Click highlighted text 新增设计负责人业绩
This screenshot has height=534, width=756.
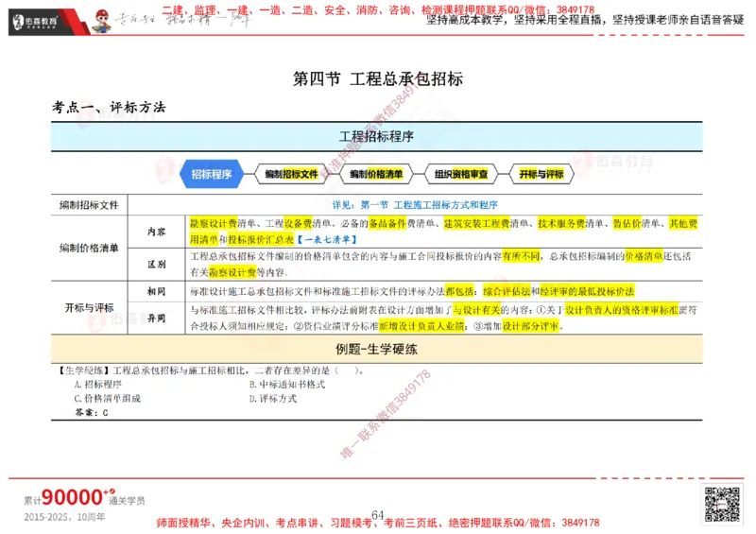[421, 327]
